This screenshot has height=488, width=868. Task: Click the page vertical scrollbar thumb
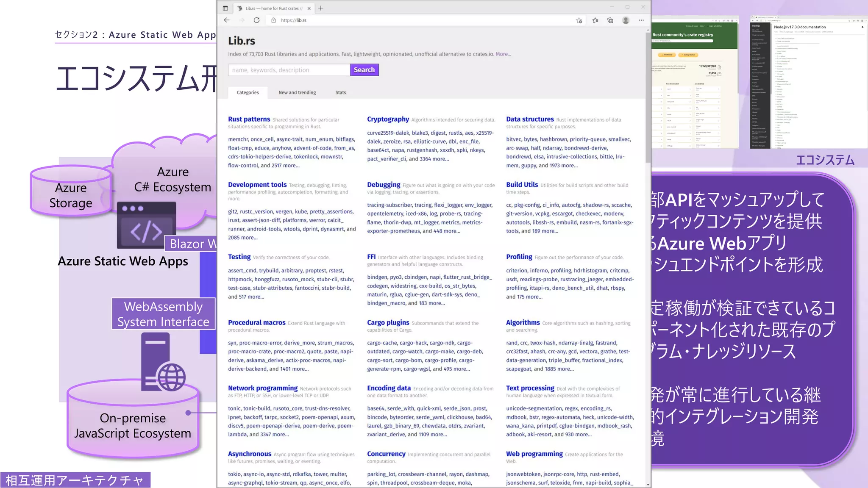coord(648,97)
